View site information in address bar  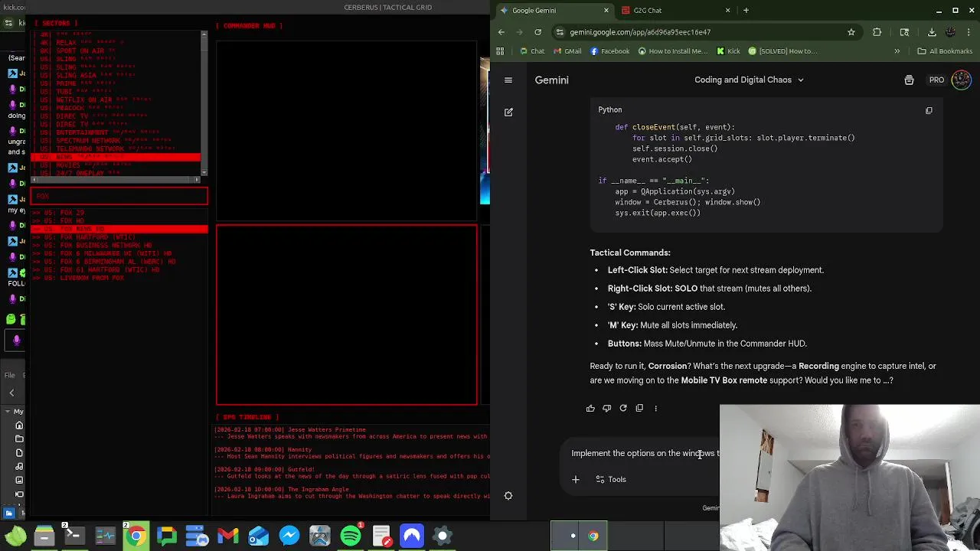click(x=560, y=32)
